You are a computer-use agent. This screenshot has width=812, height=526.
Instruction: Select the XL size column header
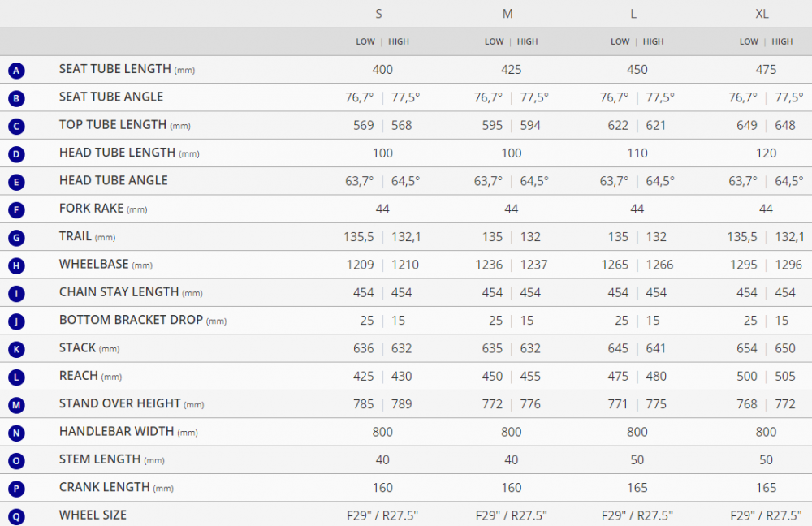(762, 14)
